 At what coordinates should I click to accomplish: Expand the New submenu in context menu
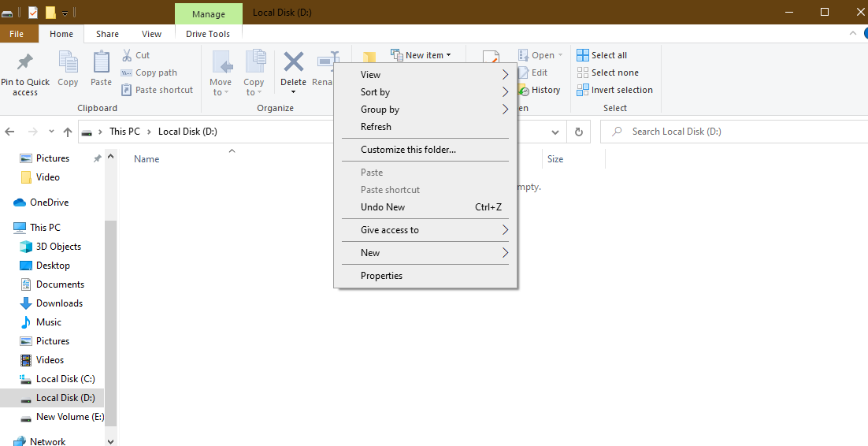pyautogui.click(x=425, y=253)
